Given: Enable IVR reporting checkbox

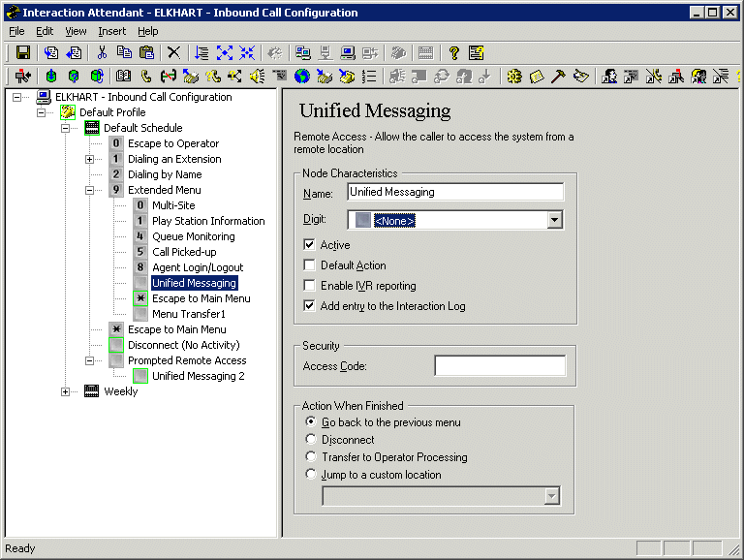Looking at the screenshot, I should point(310,286).
